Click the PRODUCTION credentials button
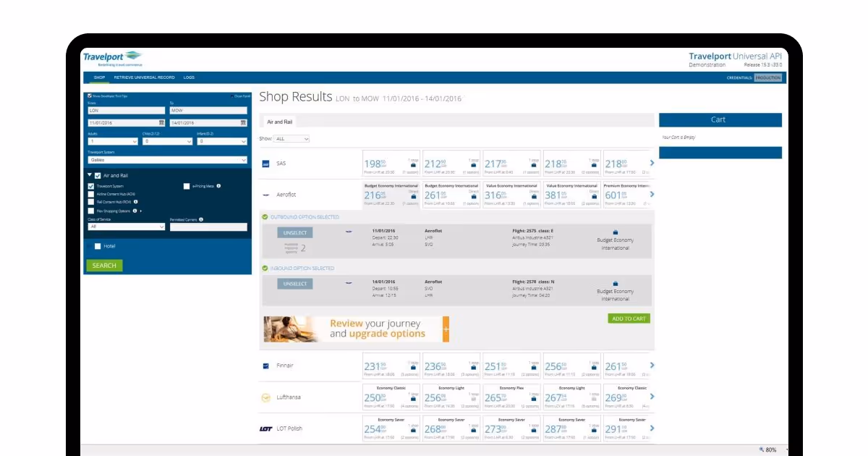Image resolution: width=868 pixels, height=456 pixels. (x=767, y=77)
